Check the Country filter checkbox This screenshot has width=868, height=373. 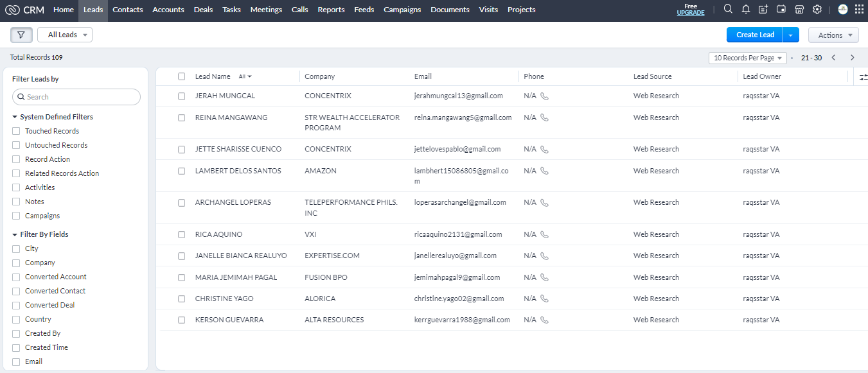pos(16,319)
